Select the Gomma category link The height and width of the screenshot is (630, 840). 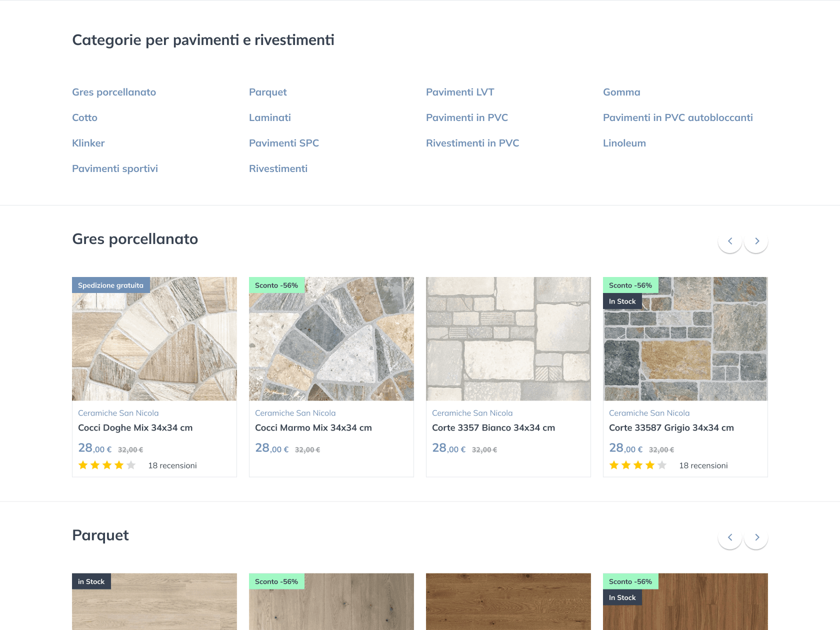click(x=621, y=92)
